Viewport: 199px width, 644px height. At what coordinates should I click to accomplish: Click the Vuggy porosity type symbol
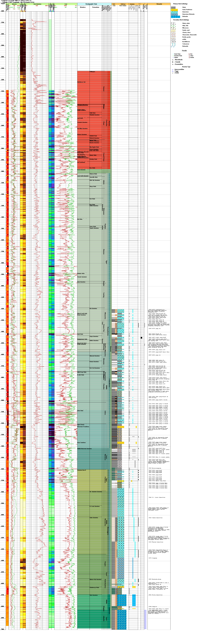pyautogui.click(x=173, y=71)
